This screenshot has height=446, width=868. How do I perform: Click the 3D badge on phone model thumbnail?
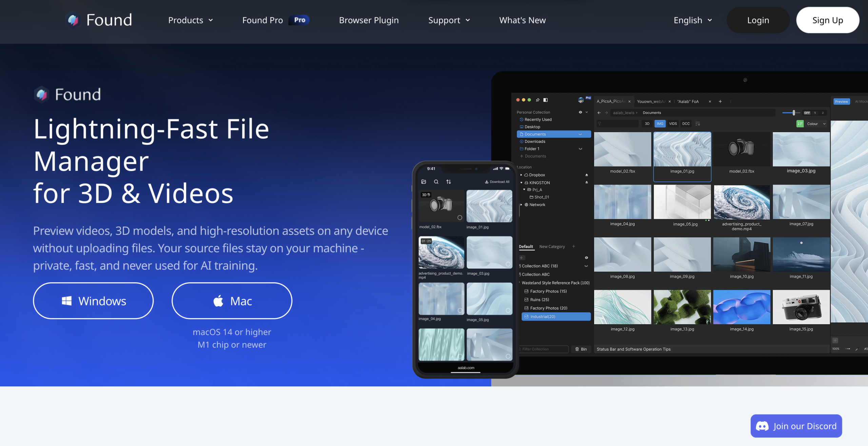tap(426, 195)
